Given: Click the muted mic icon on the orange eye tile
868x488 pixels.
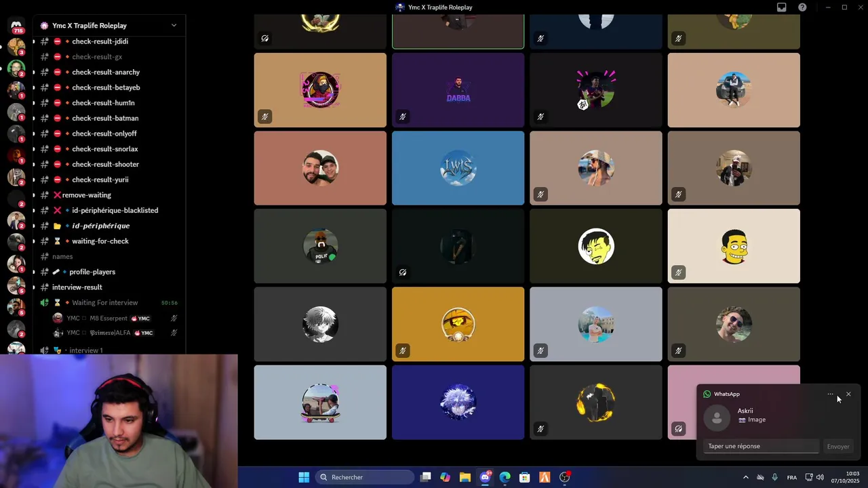Looking at the screenshot, I should 403,350.
